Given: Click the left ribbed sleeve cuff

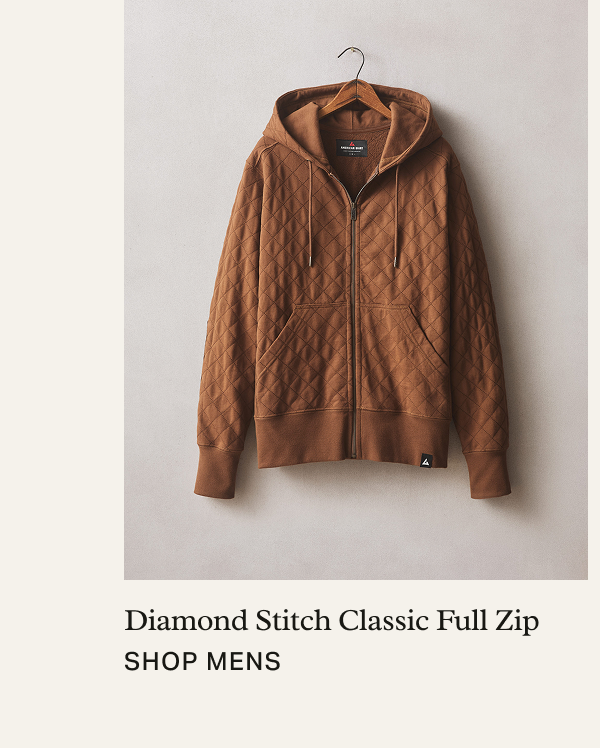Looking at the screenshot, I should coord(217,474).
